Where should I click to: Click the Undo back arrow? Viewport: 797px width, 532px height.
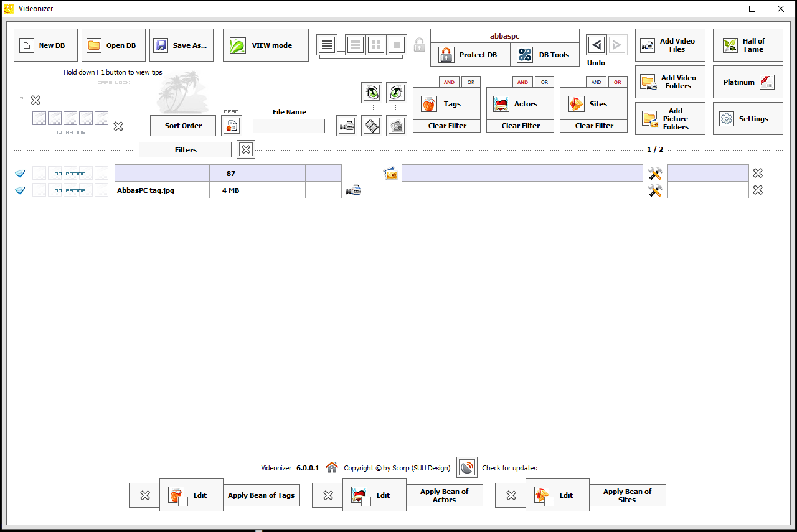coord(597,45)
